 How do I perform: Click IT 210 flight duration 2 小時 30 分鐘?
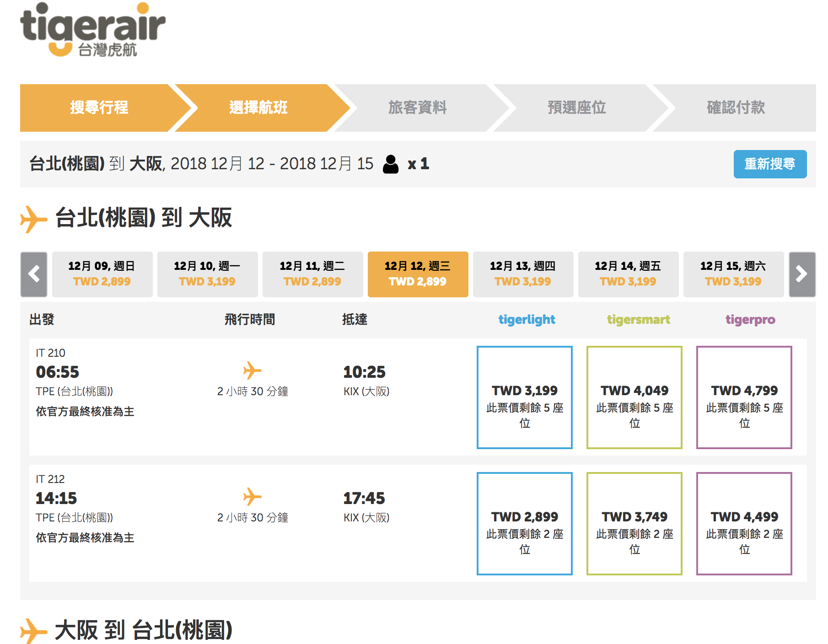253,392
